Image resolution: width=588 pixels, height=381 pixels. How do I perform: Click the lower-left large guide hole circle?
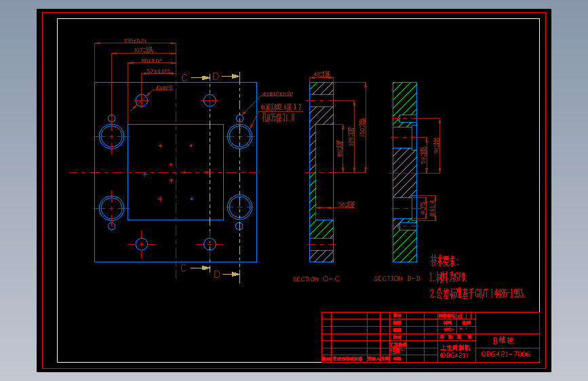pyautogui.click(x=111, y=209)
